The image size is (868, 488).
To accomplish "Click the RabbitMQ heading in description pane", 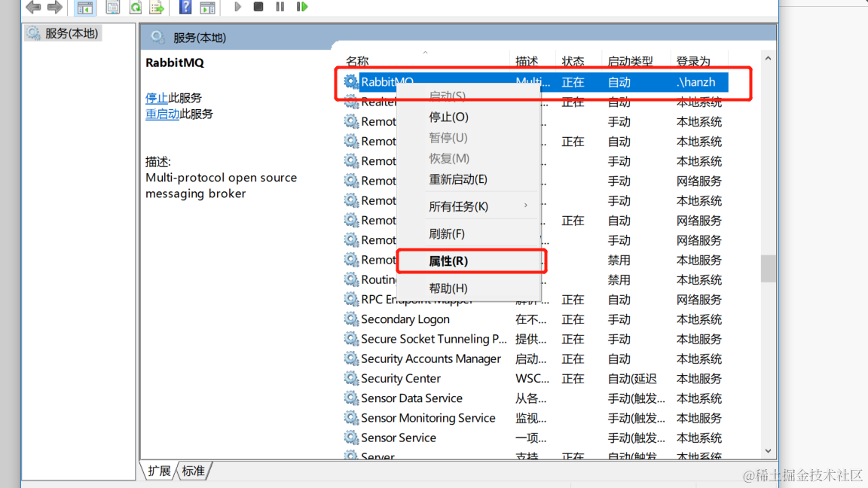I will pos(174,63).
